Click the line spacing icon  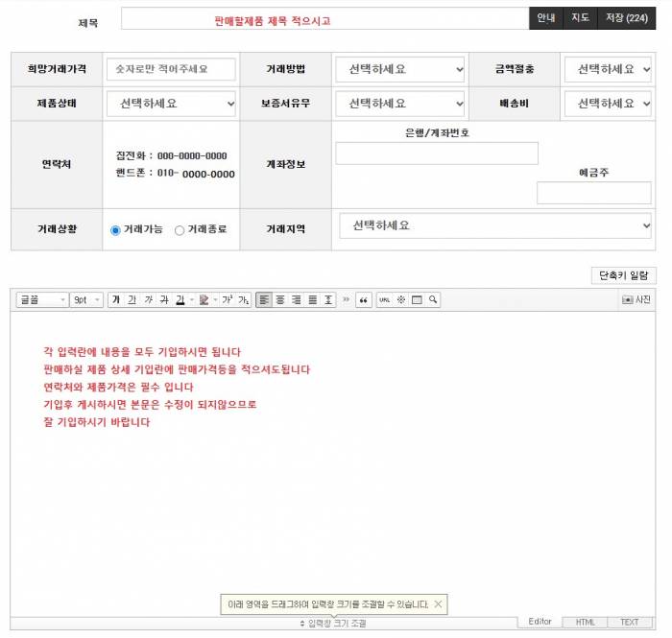328,299
